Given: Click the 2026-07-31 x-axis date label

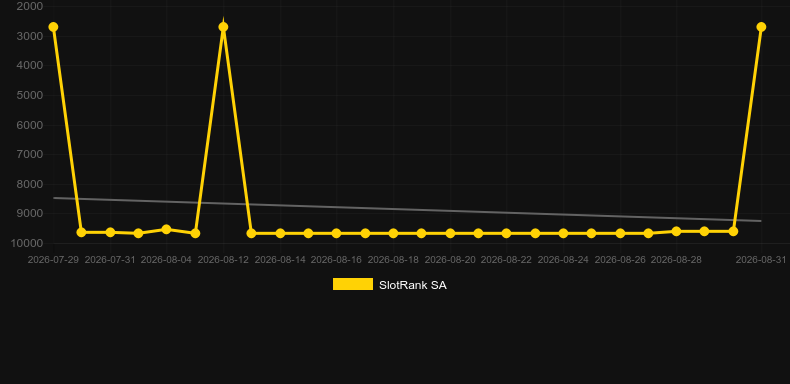Looking at the screenshot, I should pyautogui.click(x=110, y=260).
